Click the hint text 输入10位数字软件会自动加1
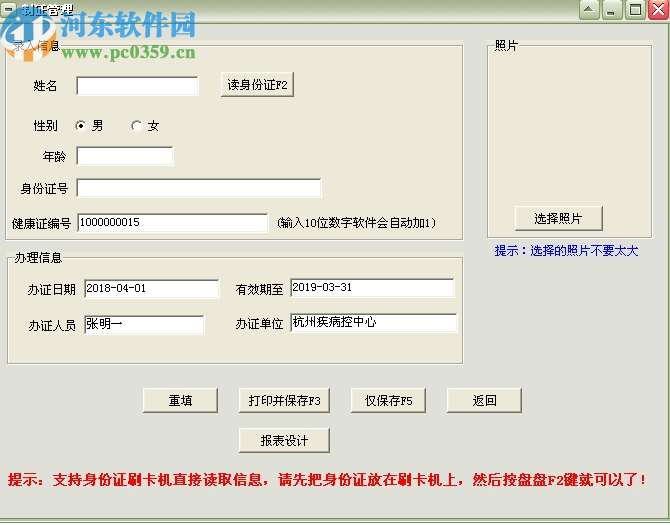The height and width of the screenshot is (525, 670). [356, 223]
